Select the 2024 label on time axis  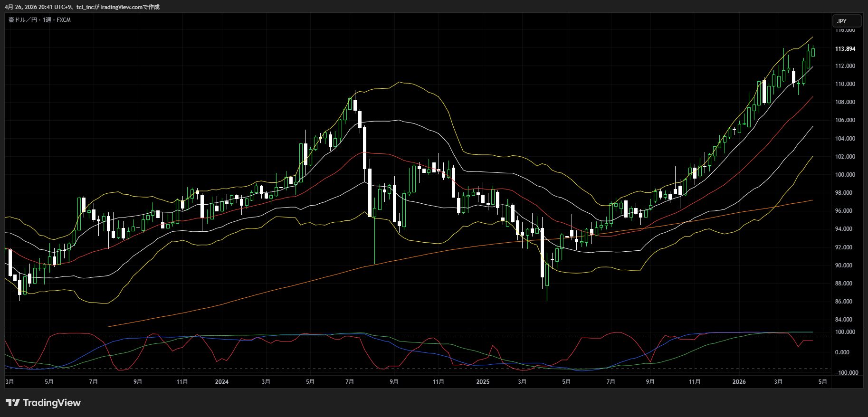coord(221,382)
